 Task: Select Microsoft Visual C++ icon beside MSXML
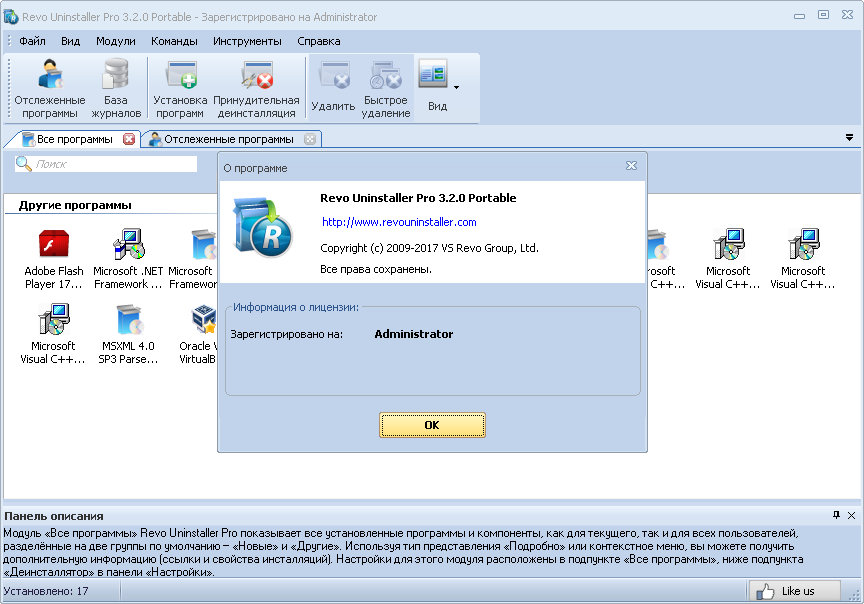click(53, 334)
